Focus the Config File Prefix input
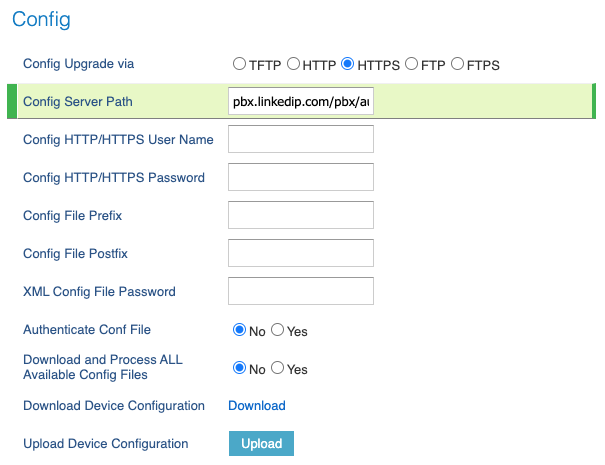Image resolution: width=605 pixels, height=465 pixels. click(x=301, y=215)
